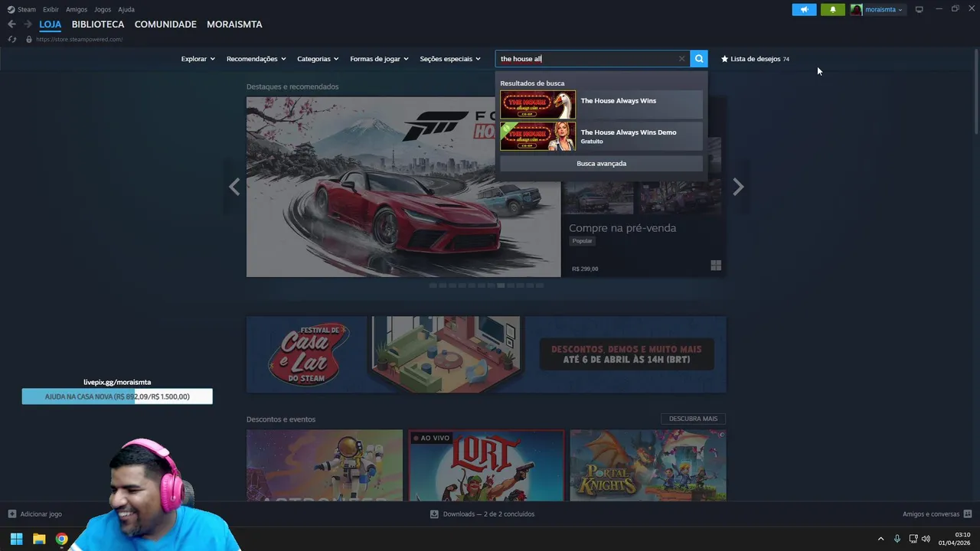Switch to the MORAISMTA tab
The image size is (980, 551).
click(234, 24)
